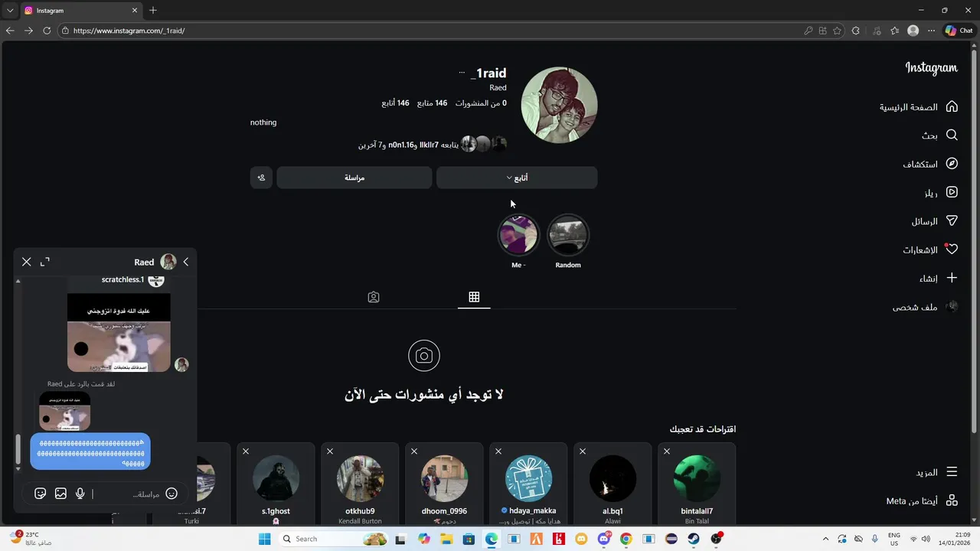Reload the page in browser
Viewport: 980px width, 551px height.
click(47, 31)
